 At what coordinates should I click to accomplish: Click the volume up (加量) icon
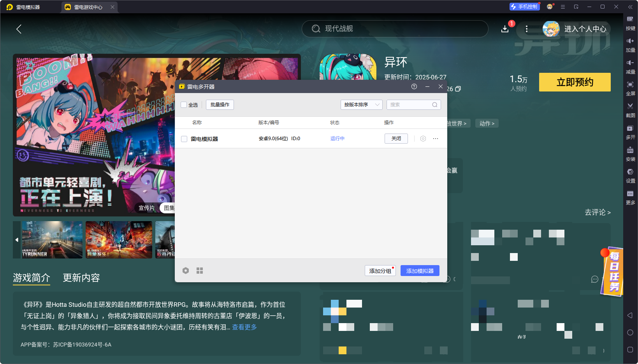click(x=630, y=41)
